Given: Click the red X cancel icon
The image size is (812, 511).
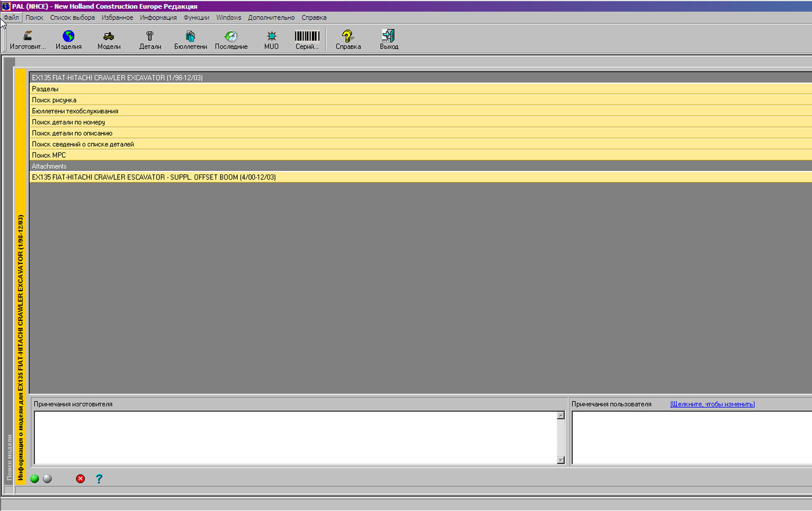Looking at the screenshot, I should tap(80, 478).
